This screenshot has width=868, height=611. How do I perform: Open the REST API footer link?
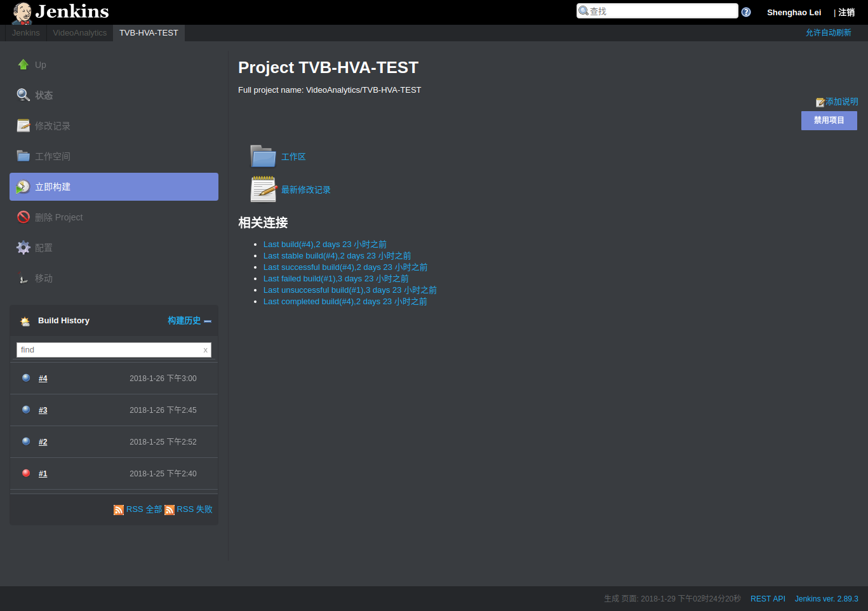click(768, 599)
